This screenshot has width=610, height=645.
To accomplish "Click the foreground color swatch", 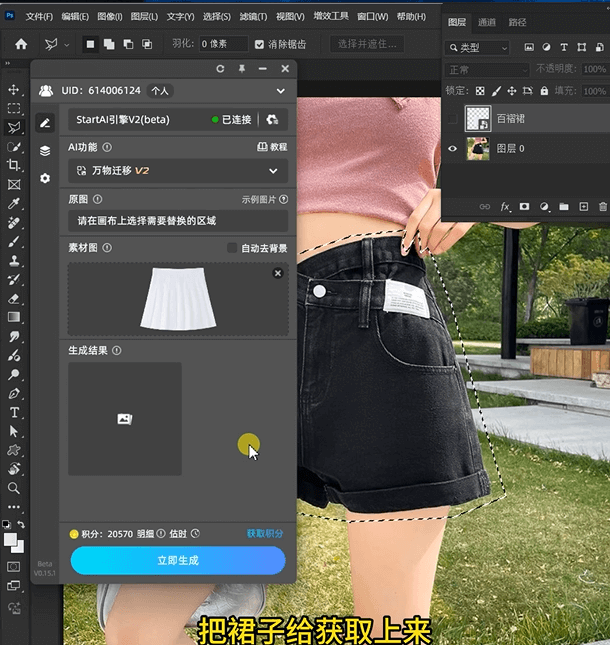I will [10, 539].
